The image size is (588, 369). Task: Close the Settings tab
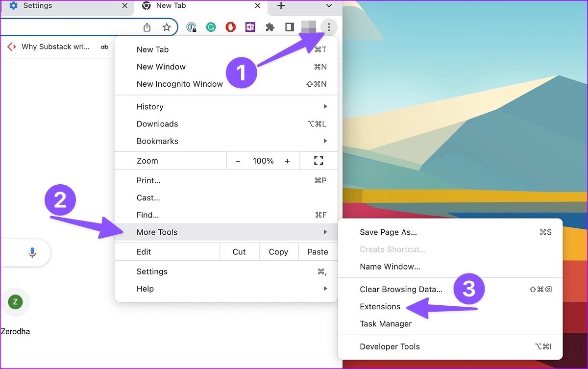click(124, 6)
